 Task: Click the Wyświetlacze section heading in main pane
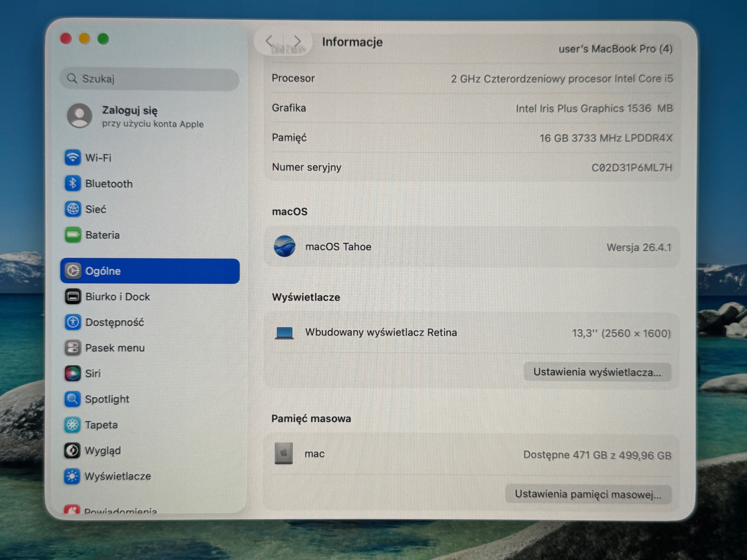tap(306, 297)
